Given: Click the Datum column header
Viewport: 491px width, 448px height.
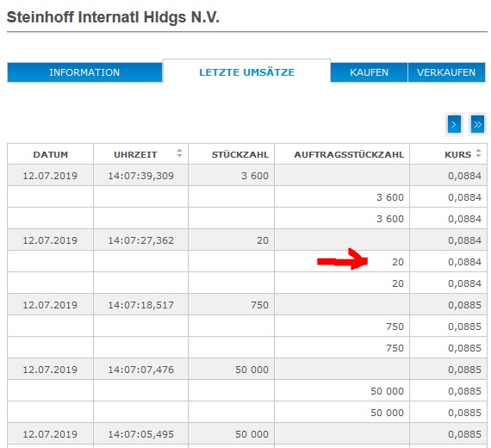Looking at the screenshot, I should [x=51, y=154].
